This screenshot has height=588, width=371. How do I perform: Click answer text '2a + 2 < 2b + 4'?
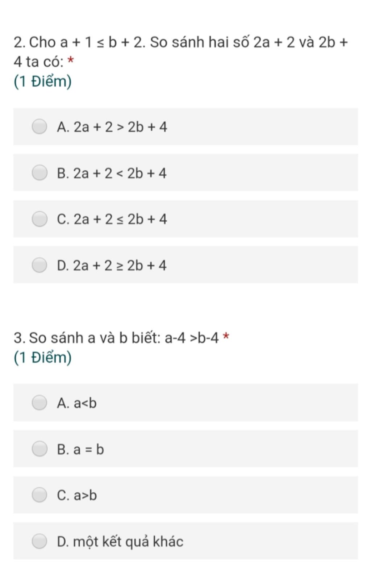pyautogui.click(x=120, y=173)
